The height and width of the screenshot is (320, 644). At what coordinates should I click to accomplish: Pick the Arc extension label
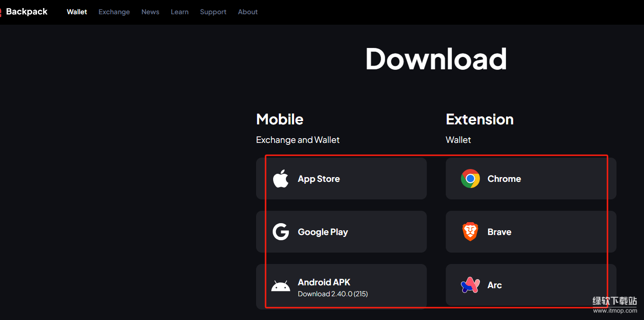(x=495, y=285)
